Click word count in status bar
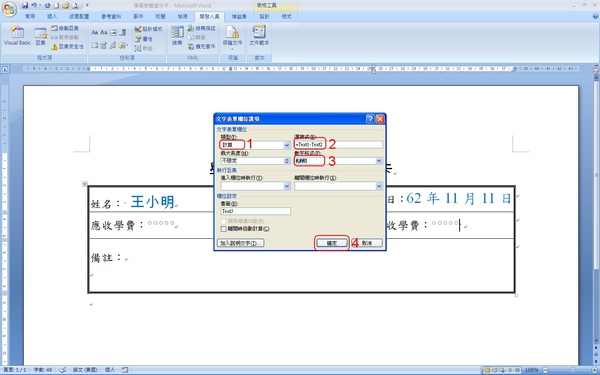Screen dimensions: 600x375 (43, 370)
